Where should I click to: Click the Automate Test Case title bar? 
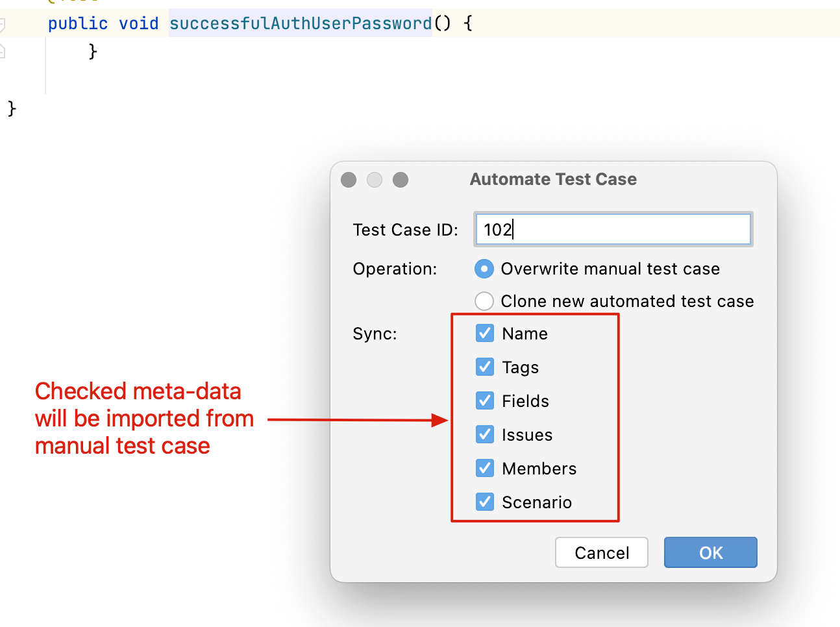pyautogui.click(x=553, y=180)
